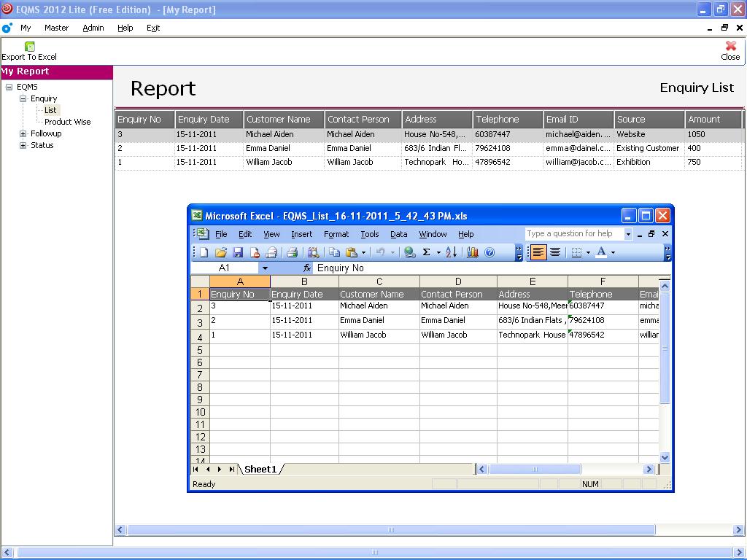Open the My menu in EQMS

click(x=26, y=28)
